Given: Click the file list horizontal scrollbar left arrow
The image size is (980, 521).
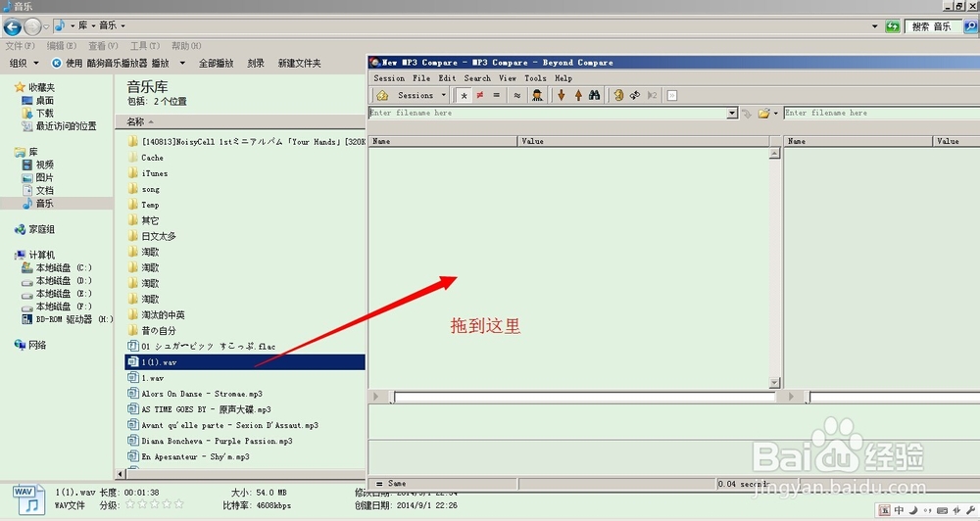Looking at the screenshot, I should (121, 474).
